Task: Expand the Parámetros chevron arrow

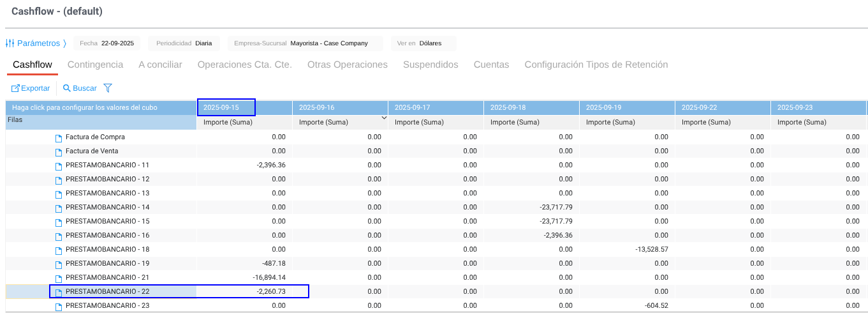Action: 64,43
